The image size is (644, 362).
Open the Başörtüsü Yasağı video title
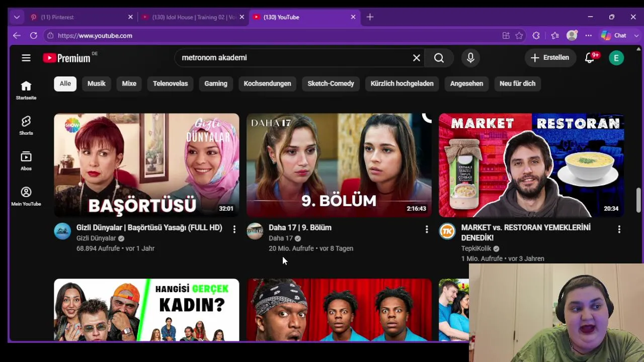pos(149,228)
